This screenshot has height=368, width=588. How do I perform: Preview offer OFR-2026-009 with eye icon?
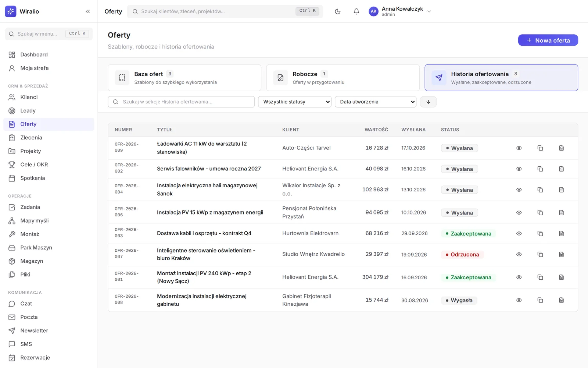click(519, 148)
